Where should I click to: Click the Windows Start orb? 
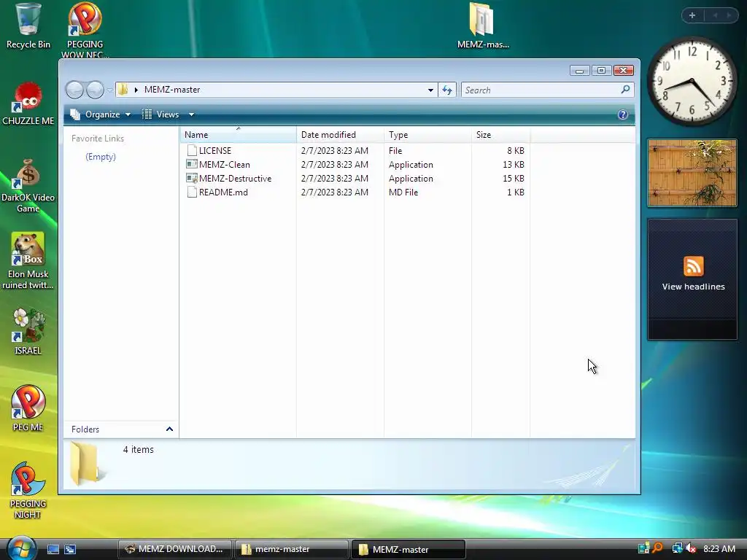point(21,548)
